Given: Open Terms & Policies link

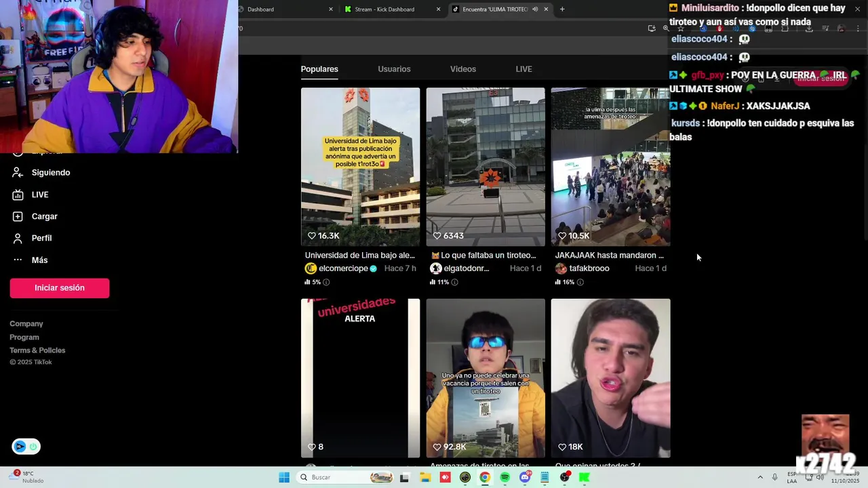Looking at the screenshot, I should (x=37, y=350).
